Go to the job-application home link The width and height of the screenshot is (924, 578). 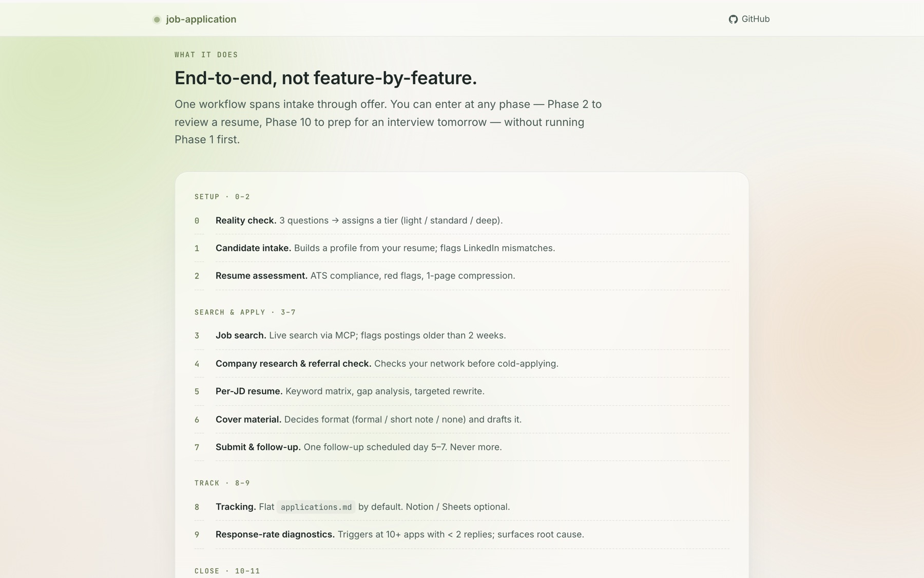click(x=201, y=19)
